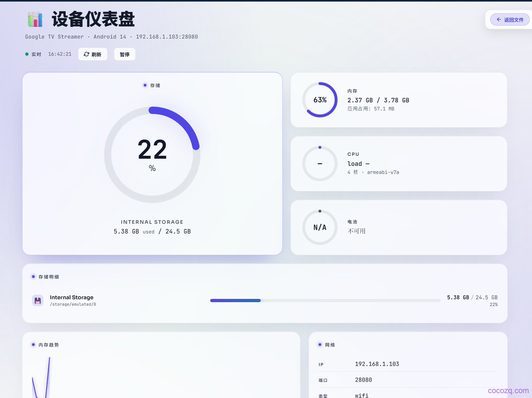Click the green 实时 live status dot
The image size is (532, 398).
click(27, 54)
